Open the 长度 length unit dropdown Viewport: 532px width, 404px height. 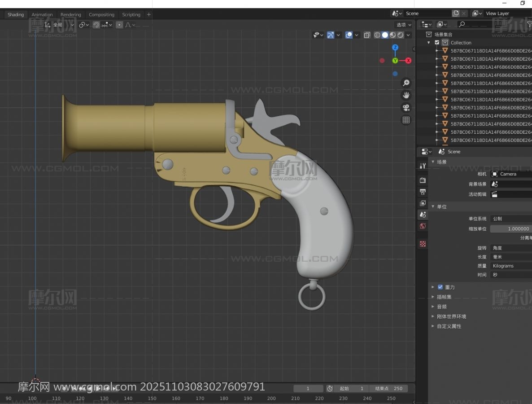pos(510,257)
